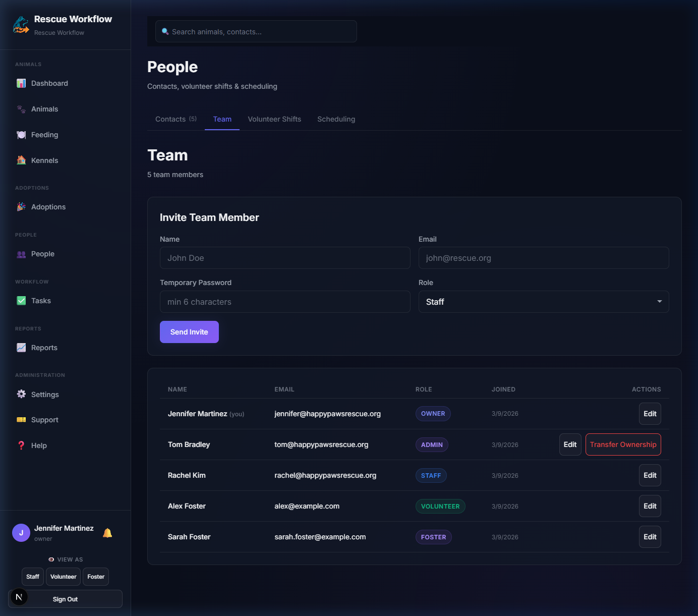
Task: Expand the Role dropdown showing Staff
Action: pyautogui.click(x=543, y=302)
